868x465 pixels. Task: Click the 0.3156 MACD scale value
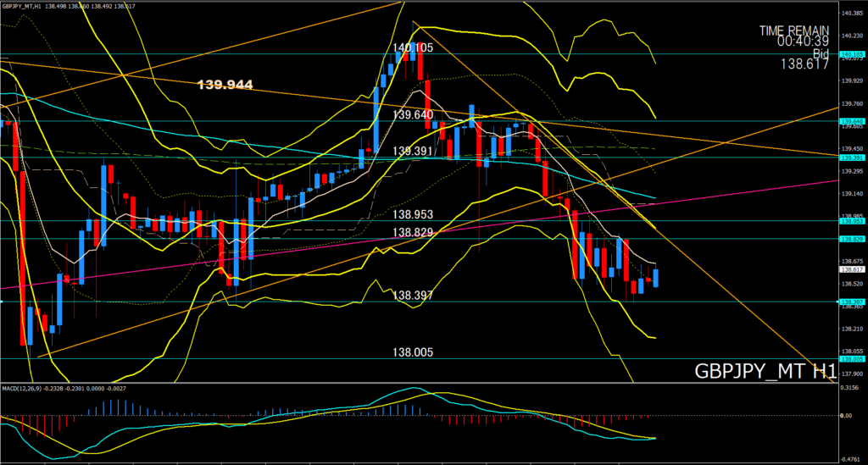(849, 388)
